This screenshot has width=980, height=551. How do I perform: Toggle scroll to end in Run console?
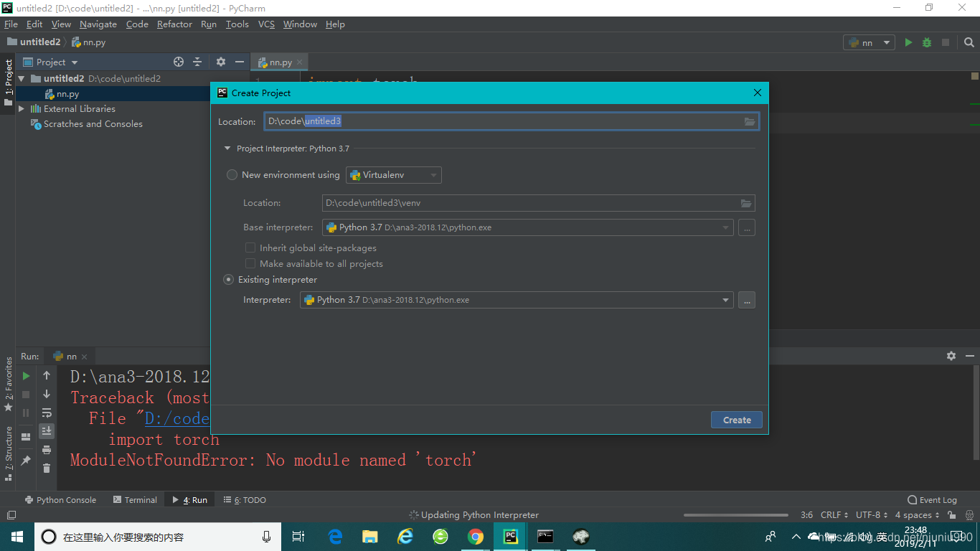pos(47,431)
